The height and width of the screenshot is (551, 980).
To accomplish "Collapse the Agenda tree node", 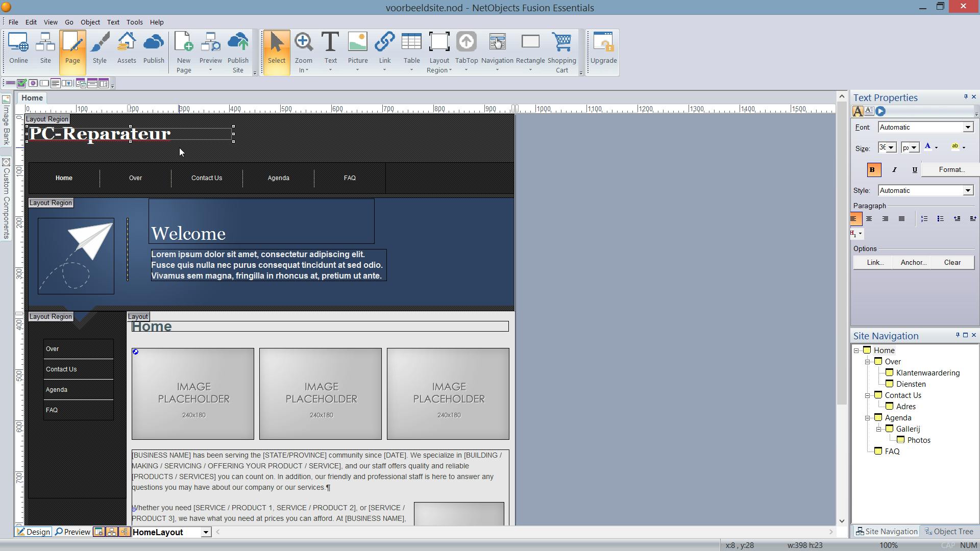I will 867,418.
